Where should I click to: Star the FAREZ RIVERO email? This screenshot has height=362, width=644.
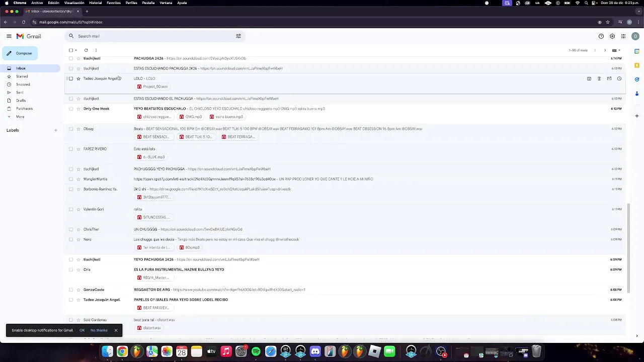point(78,149)
